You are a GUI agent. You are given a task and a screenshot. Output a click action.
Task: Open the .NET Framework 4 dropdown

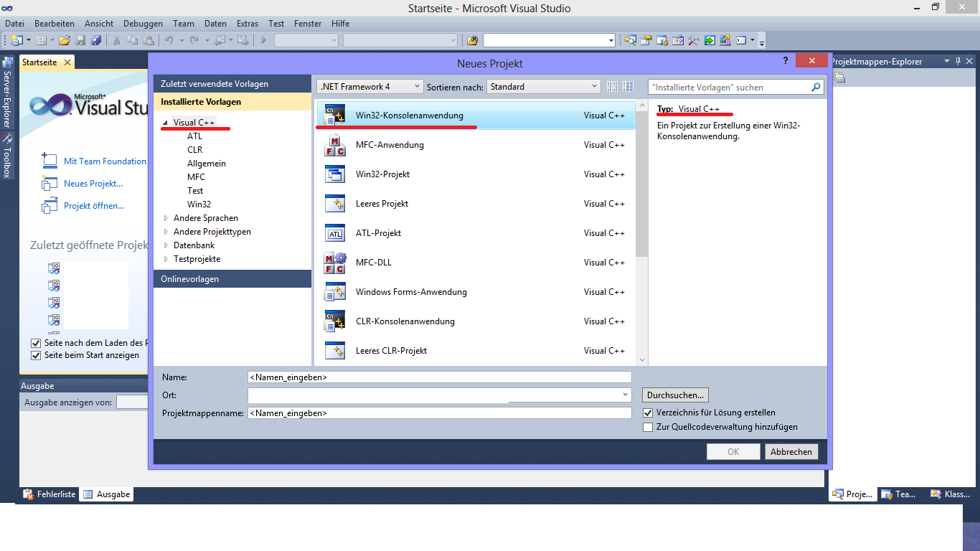click(x=370, y=87)
